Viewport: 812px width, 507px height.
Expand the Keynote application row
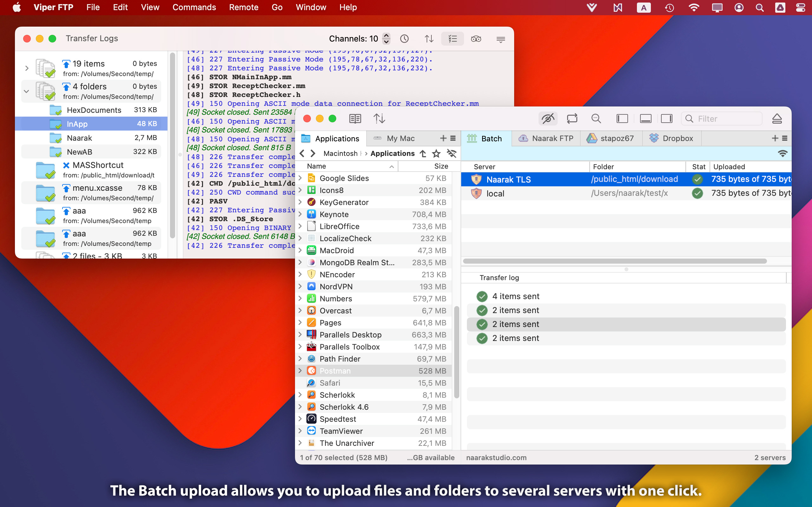tap(300, 214)
